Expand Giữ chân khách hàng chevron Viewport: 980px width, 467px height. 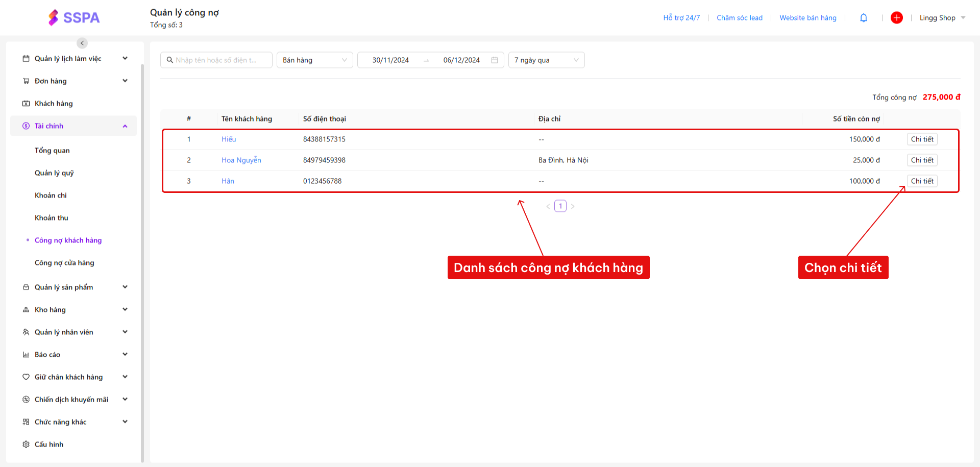pos(125,377)
